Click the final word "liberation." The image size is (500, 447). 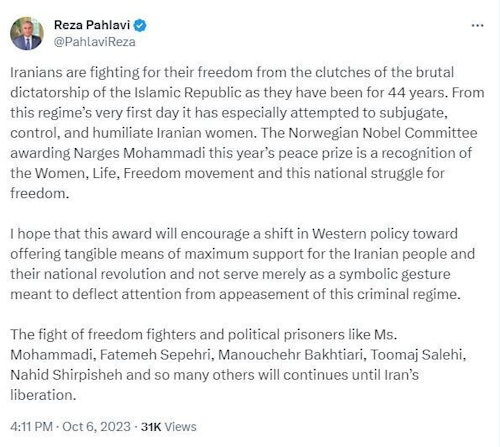(x=43, y=395)
